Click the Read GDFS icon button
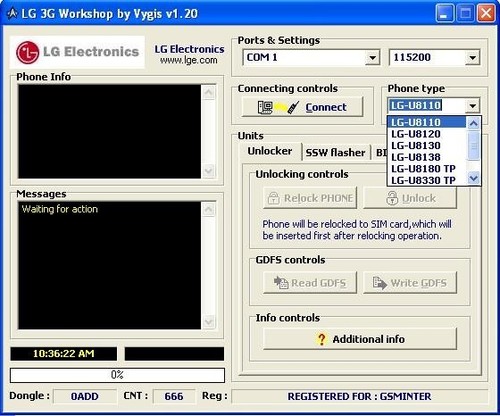The image size is (500, 416). pyautogui.click(x=310, y=283)
